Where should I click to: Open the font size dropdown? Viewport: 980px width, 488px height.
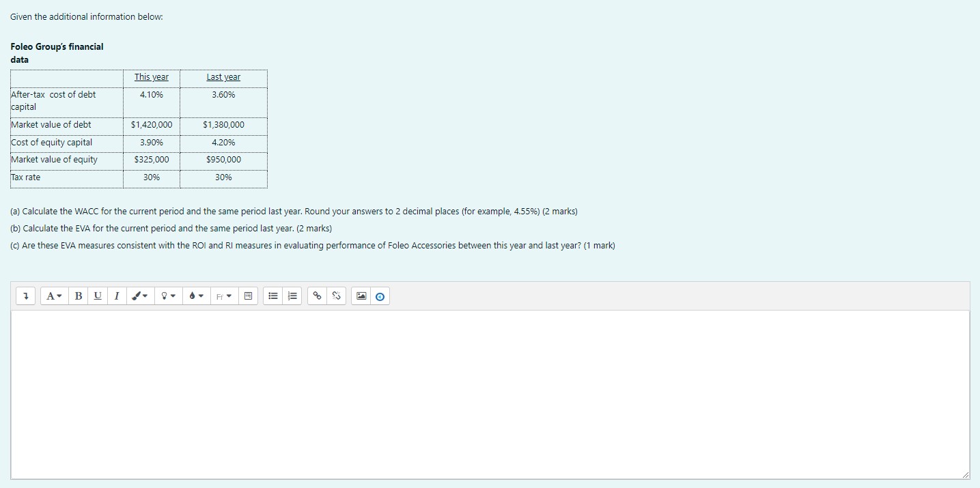tap(54, 296)
